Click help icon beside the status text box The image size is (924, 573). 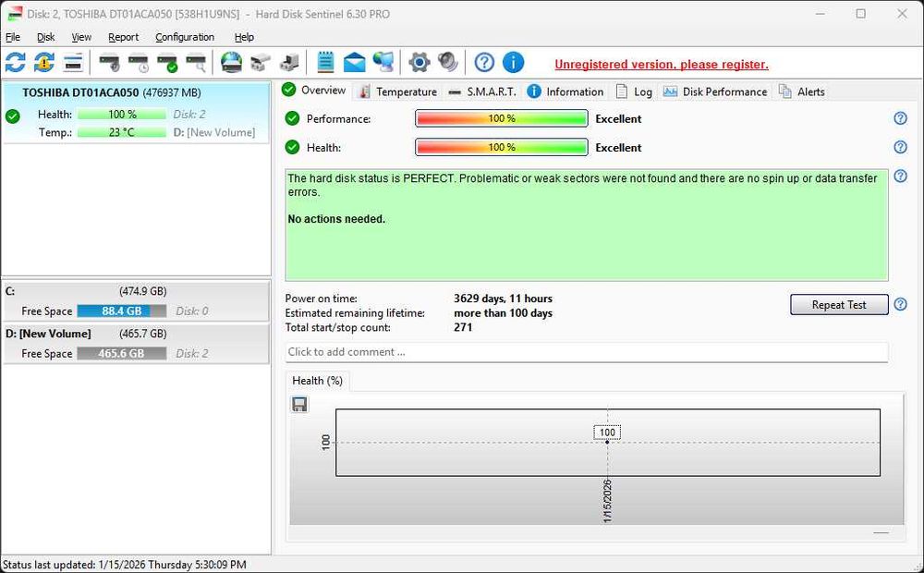pos(900,176)
